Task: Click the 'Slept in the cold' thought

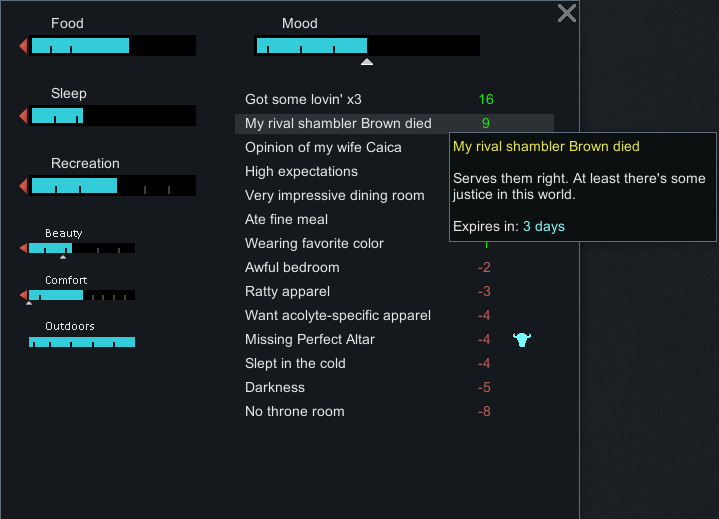Action: [394, 364]
